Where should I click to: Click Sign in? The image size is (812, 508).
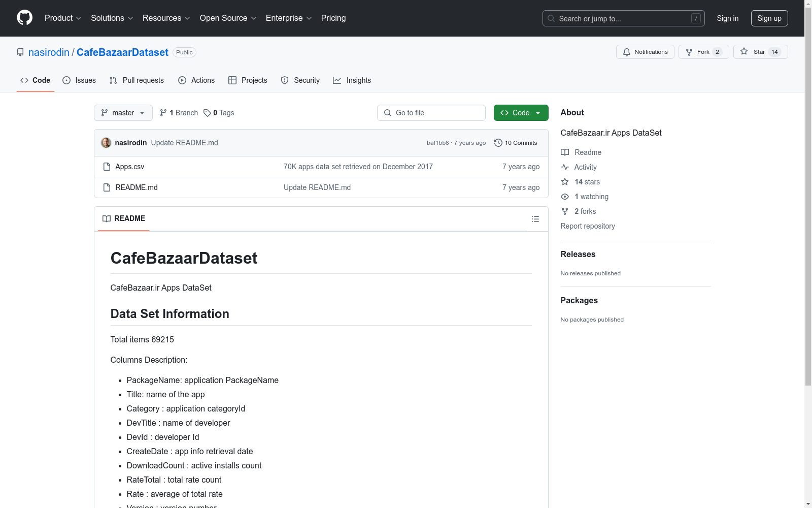pos(727,18)
